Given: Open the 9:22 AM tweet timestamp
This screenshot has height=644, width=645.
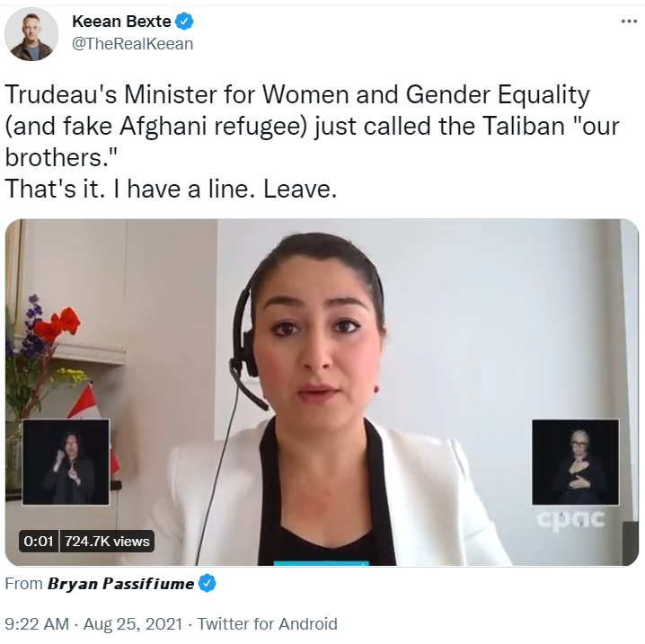Looking at the screenshot, I should 37,624.
